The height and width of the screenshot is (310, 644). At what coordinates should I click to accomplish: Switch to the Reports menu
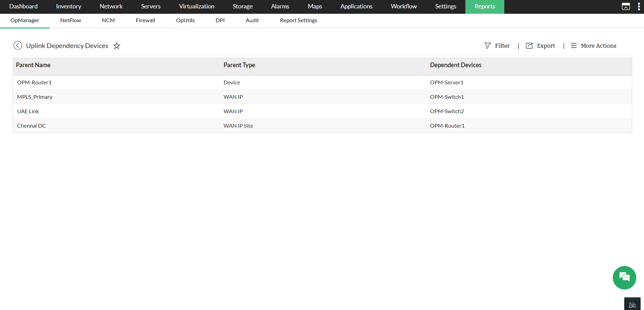[485, 6]
